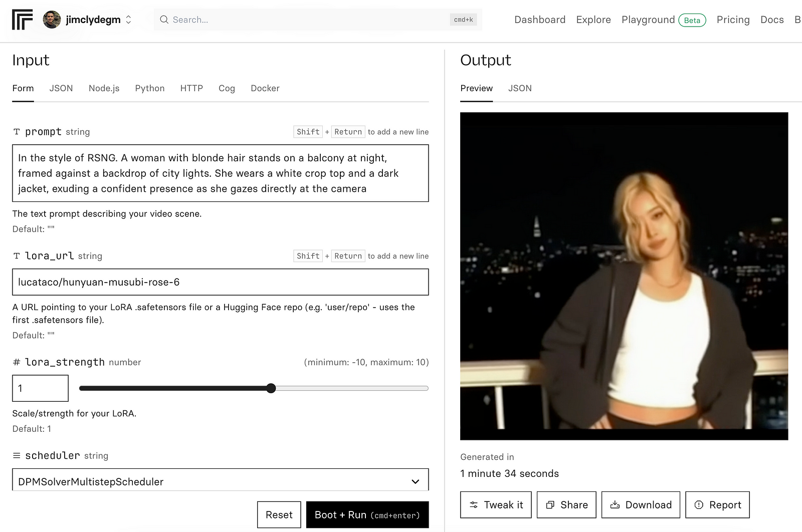
Task: Click the Replicate logo
Action: (x=22, y=20)
